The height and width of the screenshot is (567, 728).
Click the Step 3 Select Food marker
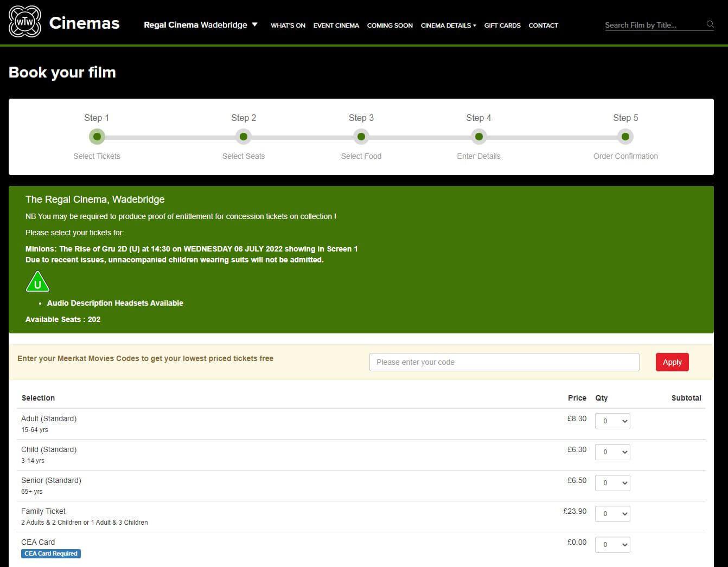pos(361,137)
